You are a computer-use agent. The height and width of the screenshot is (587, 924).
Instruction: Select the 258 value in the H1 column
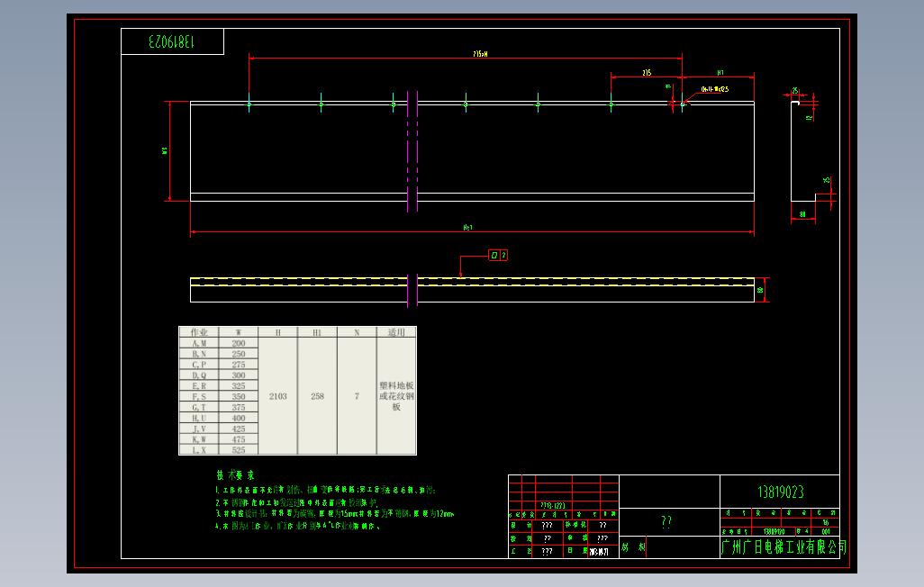pyautogui.click(x=318, y=396)
